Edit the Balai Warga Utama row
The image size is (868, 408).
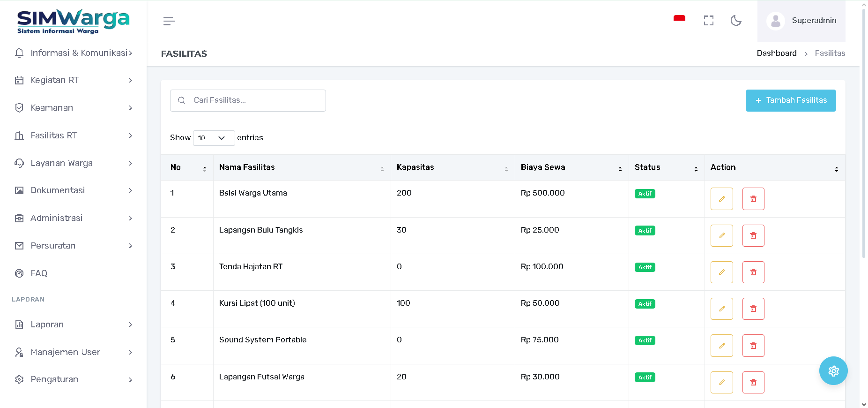(x=721, y=199)
